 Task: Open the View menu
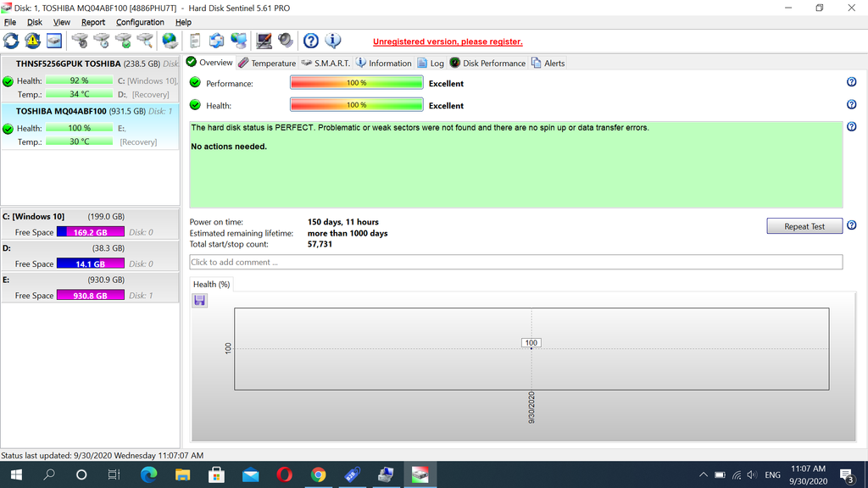click(x=61, y=22)
